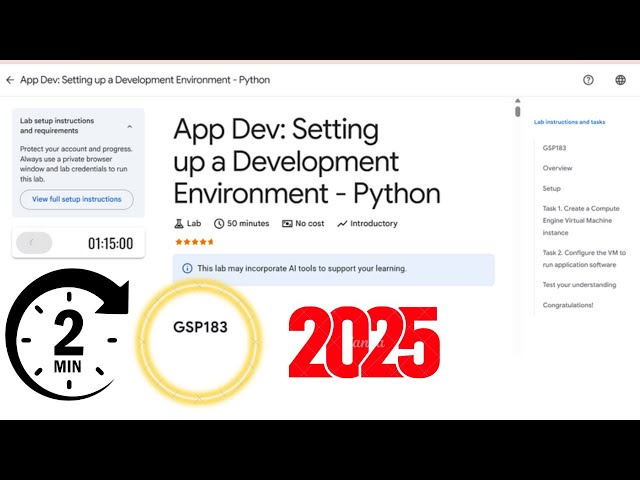Image resolution: width=640 pixels, height=480 pixels.
Task: Click View full setup instructions button
Action: pyautogui.click(x=77, y=199)
